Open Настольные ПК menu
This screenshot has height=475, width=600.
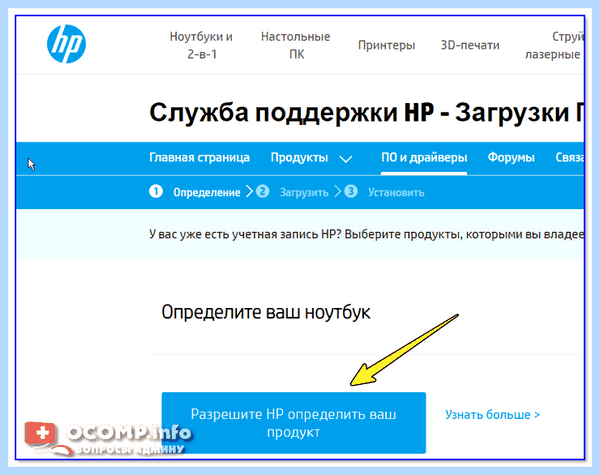pos(295,45)
